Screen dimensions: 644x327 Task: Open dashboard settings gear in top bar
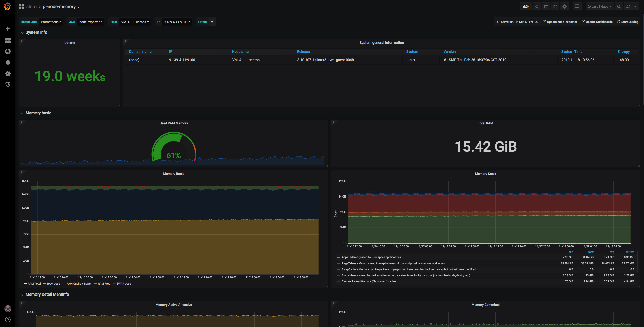coord(565,7)
